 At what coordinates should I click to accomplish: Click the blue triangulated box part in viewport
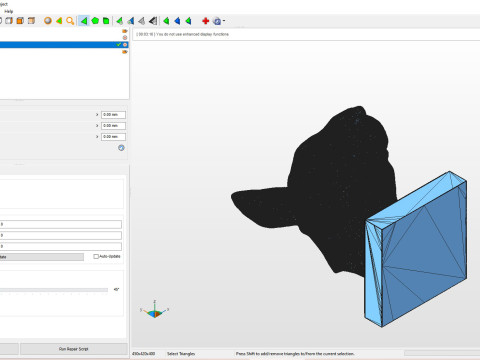click(415, 249)
